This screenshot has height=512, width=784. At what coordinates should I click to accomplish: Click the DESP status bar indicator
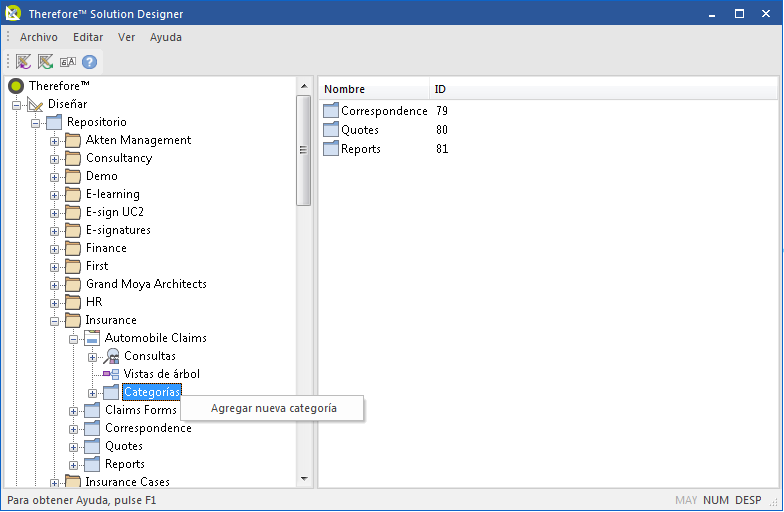click(x=748, y=500)
